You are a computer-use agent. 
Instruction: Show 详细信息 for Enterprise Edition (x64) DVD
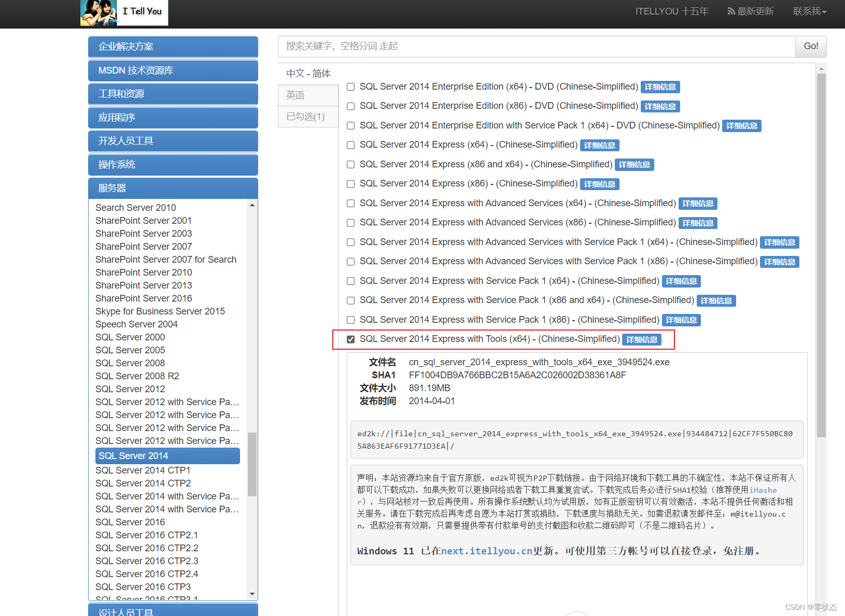click(660, 87)
